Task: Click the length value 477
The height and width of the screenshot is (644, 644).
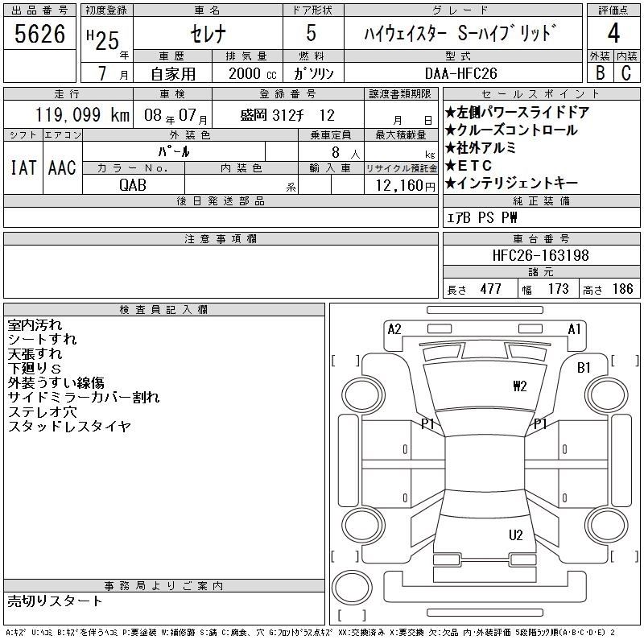Action: click(x=490, y=289)
